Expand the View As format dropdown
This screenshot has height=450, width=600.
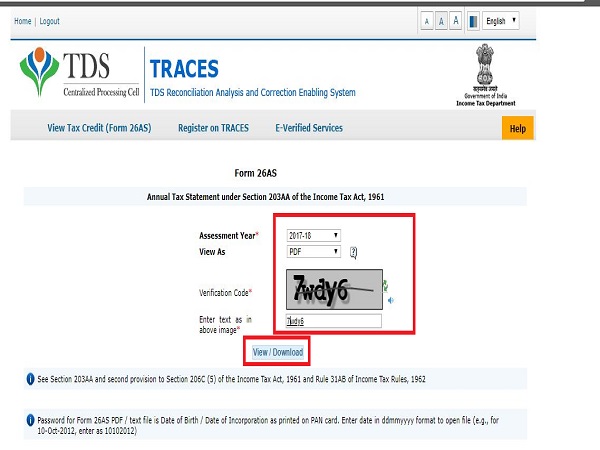pyautogui.click(x=313, y=252)
